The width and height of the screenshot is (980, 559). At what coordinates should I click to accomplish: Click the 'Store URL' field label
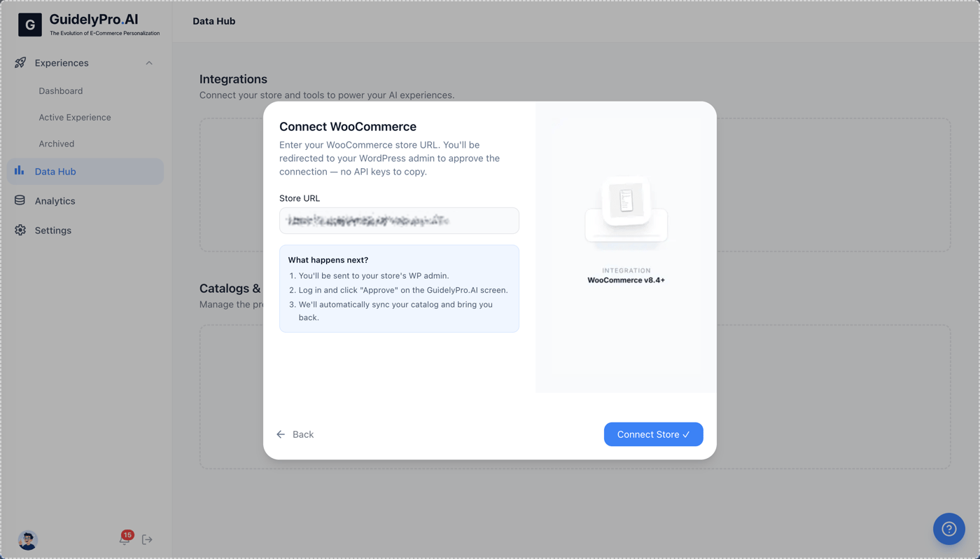[300, 198]
